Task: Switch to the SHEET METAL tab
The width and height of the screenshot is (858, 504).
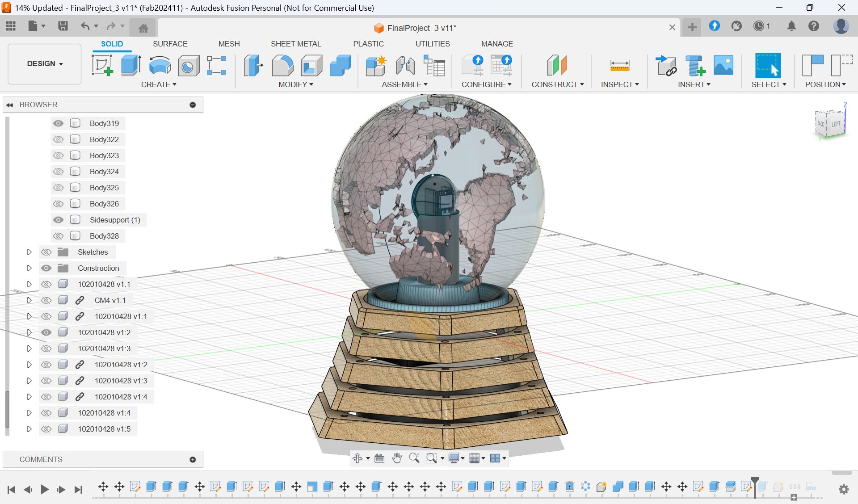Action: coord(296,44)
